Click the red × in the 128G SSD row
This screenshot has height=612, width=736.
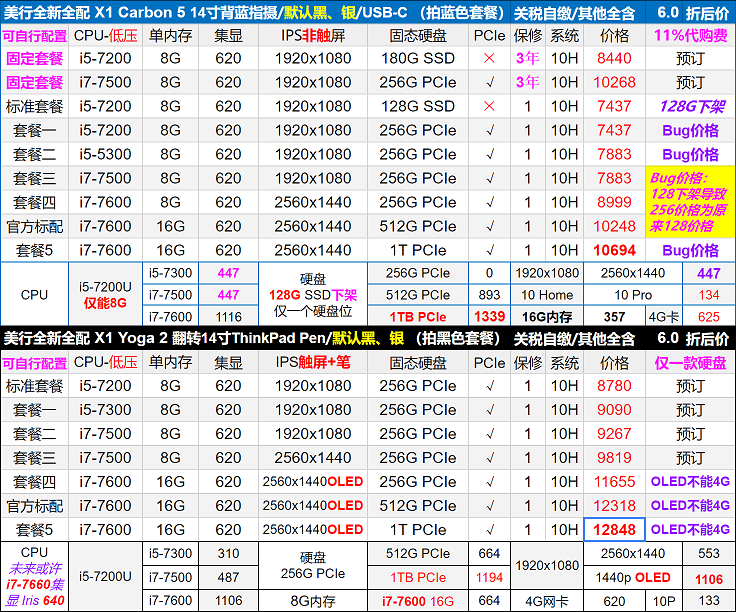pos(489,106)
